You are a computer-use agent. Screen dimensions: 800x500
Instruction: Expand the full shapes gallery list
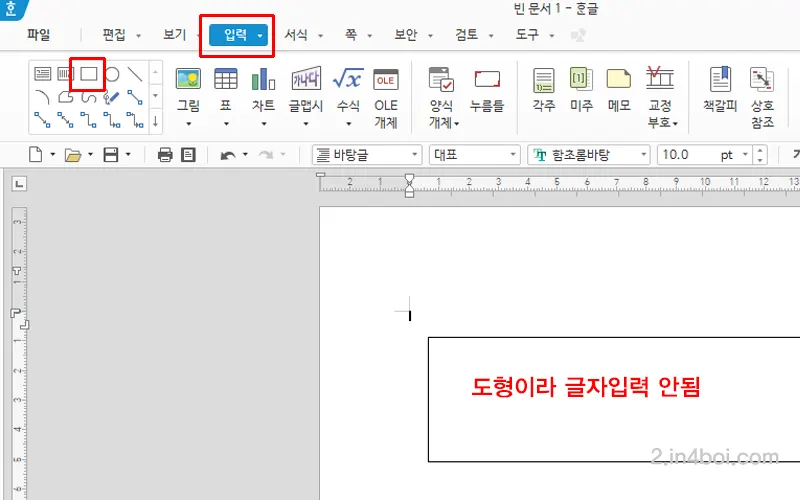(155, 122)
